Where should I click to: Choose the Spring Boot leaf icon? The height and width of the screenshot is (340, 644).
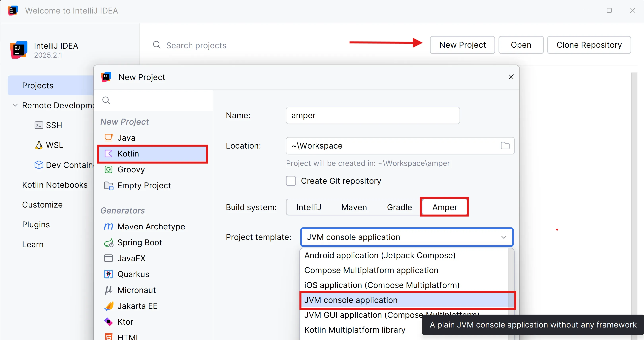[x=109, y=242]
